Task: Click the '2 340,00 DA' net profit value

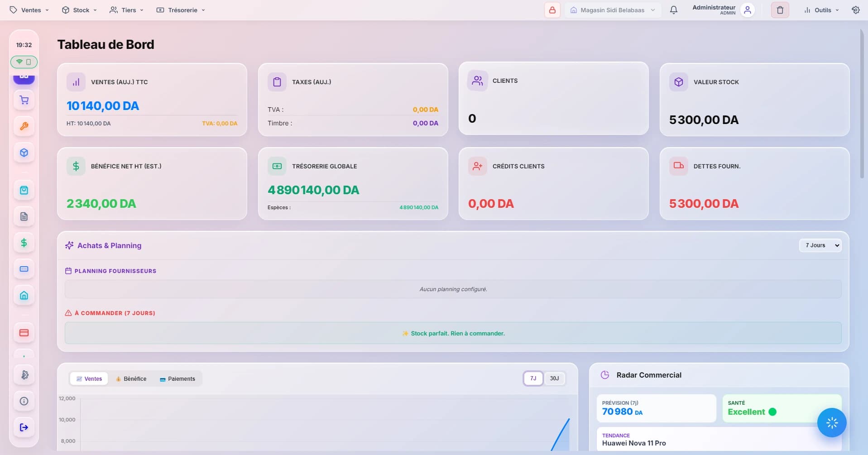Action: [101, 204]
